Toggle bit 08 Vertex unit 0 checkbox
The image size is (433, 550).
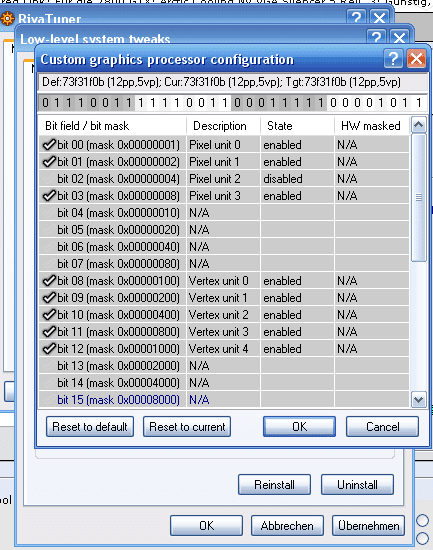tap(49, 281)
